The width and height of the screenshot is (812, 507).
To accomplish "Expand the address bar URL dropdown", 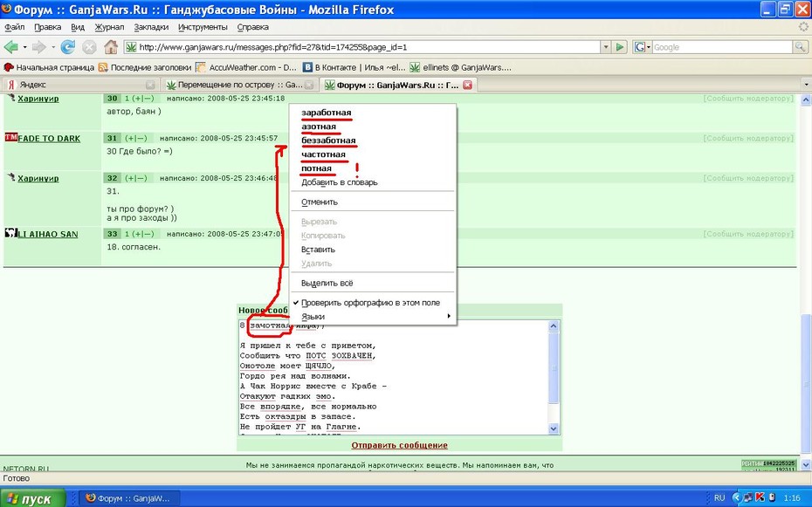I will [x=605, y=47].
